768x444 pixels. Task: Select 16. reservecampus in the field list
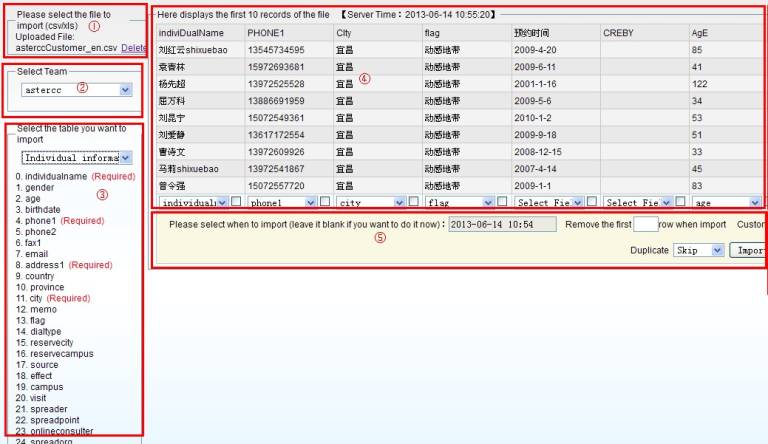point(54,354)
